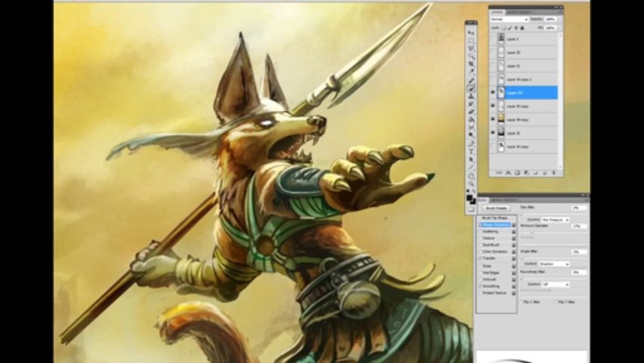Screen dimensions: 644x363
Task: Disable the Transfer checkbox
Action: point(480,258)
